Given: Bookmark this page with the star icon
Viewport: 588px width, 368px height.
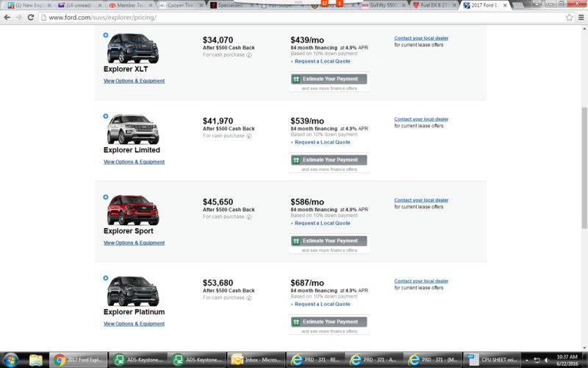Looking at the screenshot, I should click(x=569, y=17).
